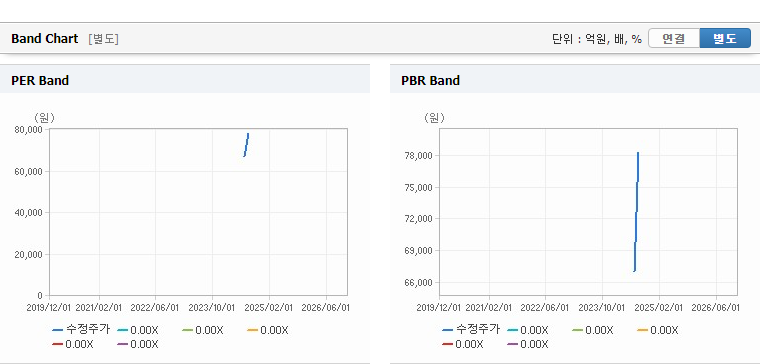Toggle 수정주가 legend in PER Band chart

81,330
